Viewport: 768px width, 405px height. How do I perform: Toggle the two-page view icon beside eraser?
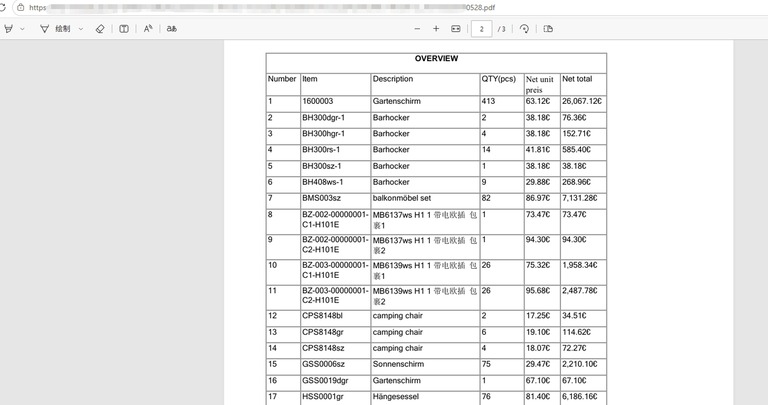(124, 29)
